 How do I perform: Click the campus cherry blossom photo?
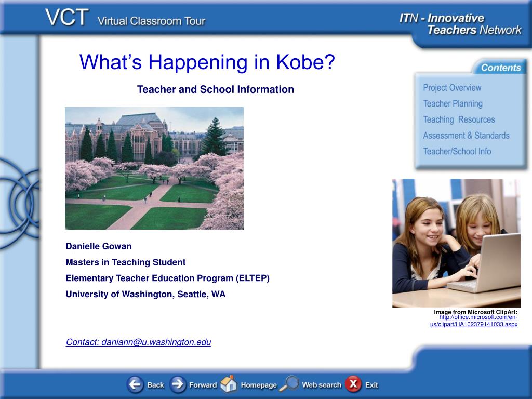click(x=154, y=168)
